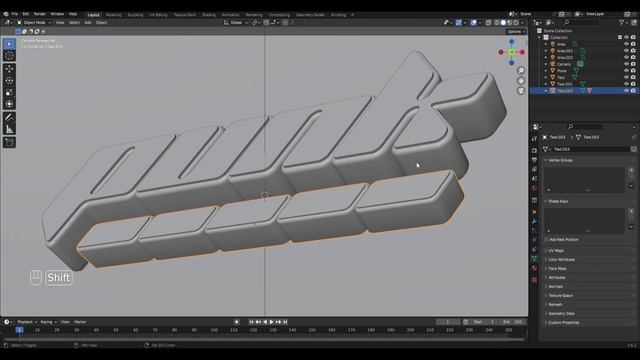Hide the Area light in viewport

(x=626, y=44)
